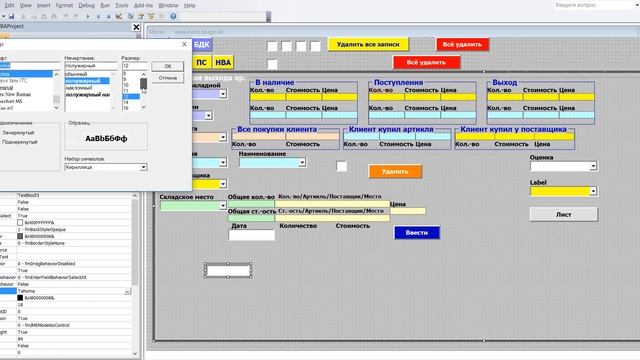This screenshot has width=640, height=360.
Task: Click the Undo arrow icon
Action: (66, 16)
